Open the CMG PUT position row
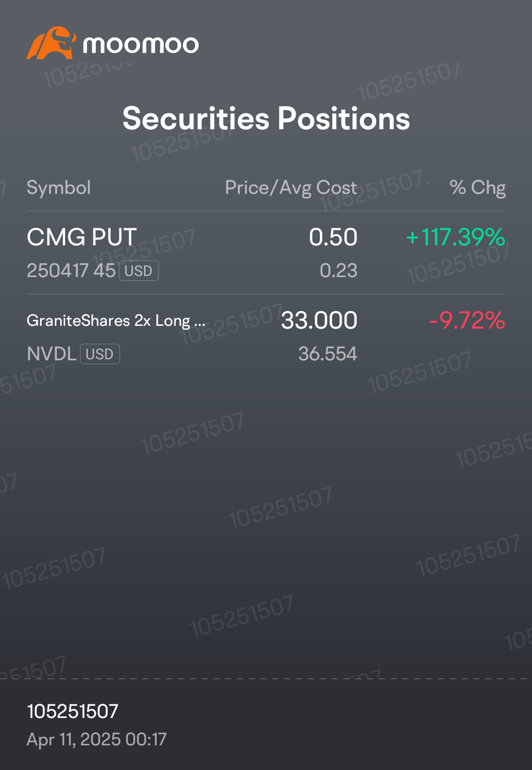This screenshot has height=770, width=532. pyautogui.click(x=266, y=253)
